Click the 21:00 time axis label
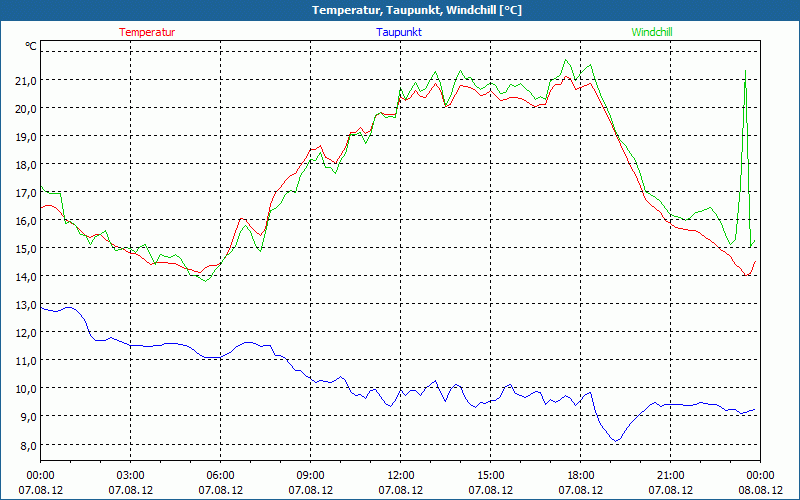This screenshot has width=800, height=500. pos(670,476)
